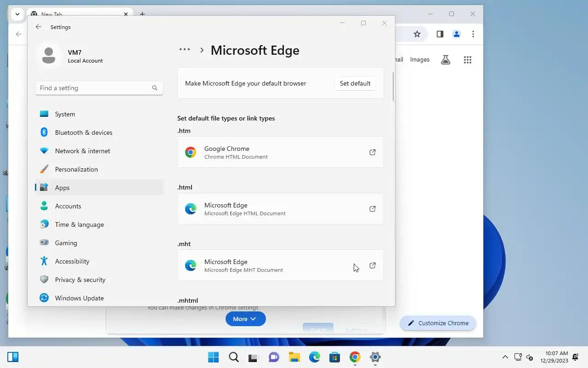The image size is (588, 368).
Task: Open Gaming settings category
Action: (99, 243)
